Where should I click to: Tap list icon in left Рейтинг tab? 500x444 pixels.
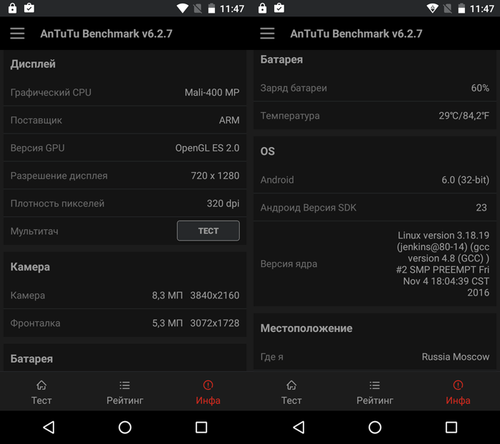(125, 385)
